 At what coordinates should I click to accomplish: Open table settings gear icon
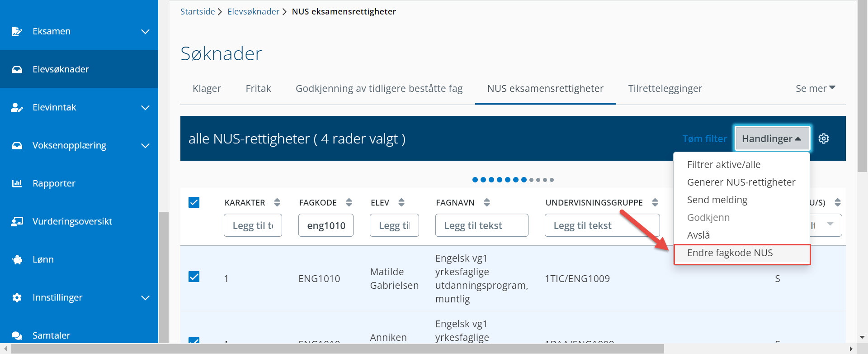824,139
